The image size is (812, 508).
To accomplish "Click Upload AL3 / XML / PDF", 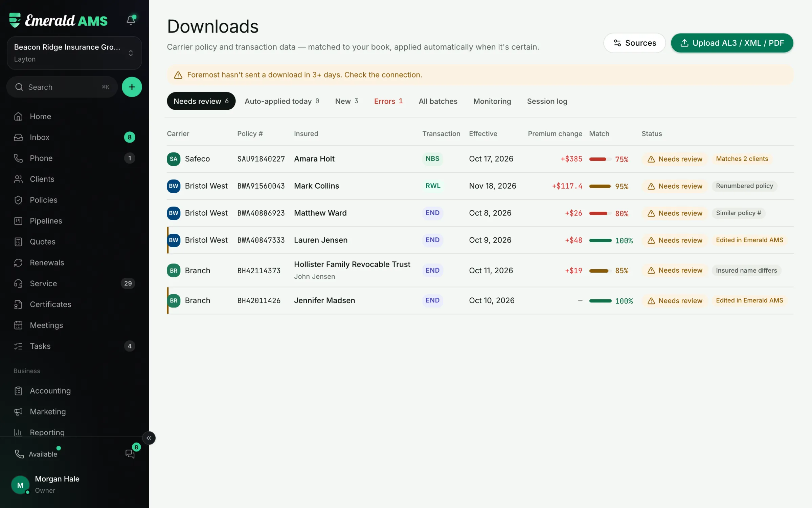I will 732,43.
